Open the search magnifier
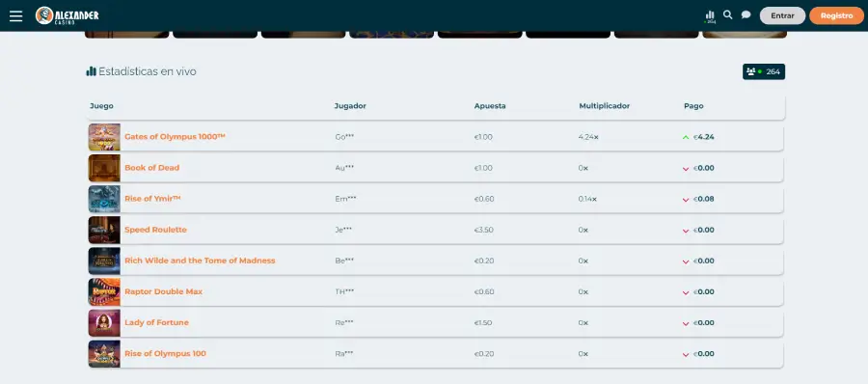Screen dimensions: 868x384 pos(728,15)
